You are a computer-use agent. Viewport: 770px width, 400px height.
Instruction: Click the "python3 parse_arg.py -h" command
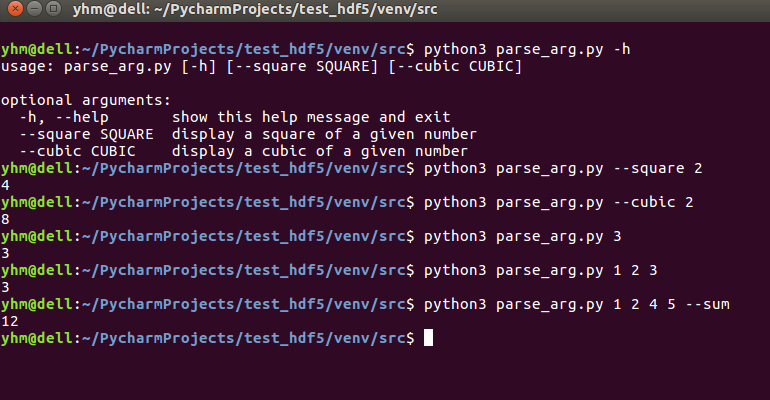click(526, 49)
